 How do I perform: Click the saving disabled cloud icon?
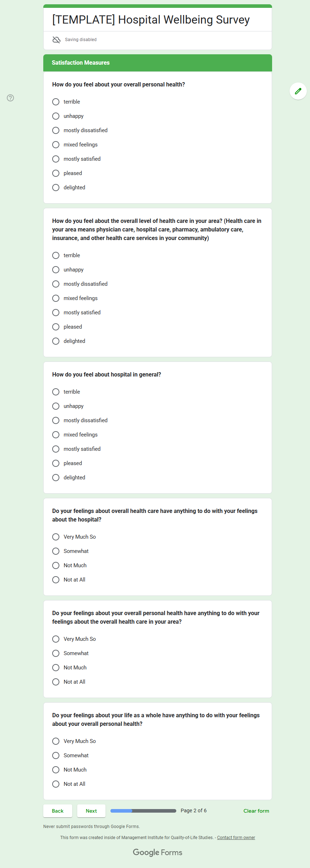coord(56,40)
